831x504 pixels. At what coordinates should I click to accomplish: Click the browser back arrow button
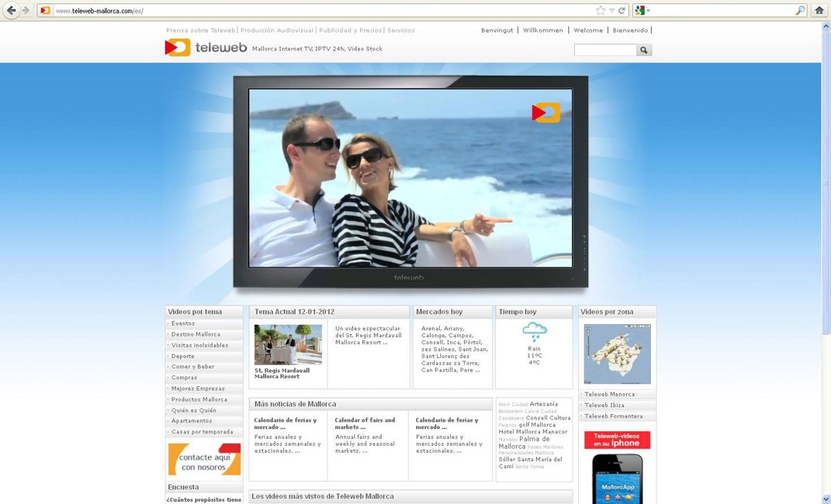click(x=11, y=10)
